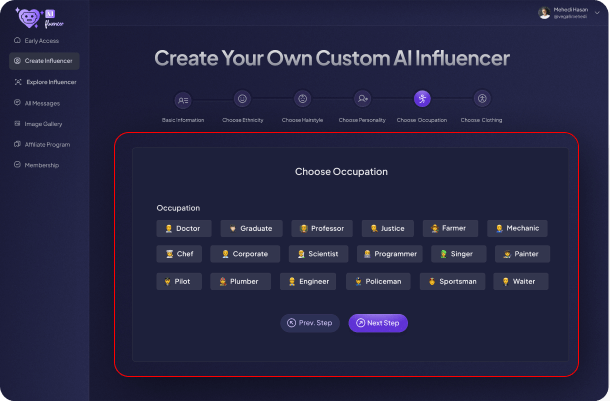The image size is (610, 401).
Task: Select Create Influencer sidebar item
Action: point(44,61)
